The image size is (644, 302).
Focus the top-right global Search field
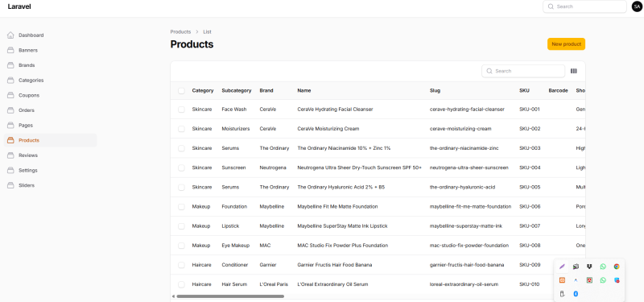point(585,6)
